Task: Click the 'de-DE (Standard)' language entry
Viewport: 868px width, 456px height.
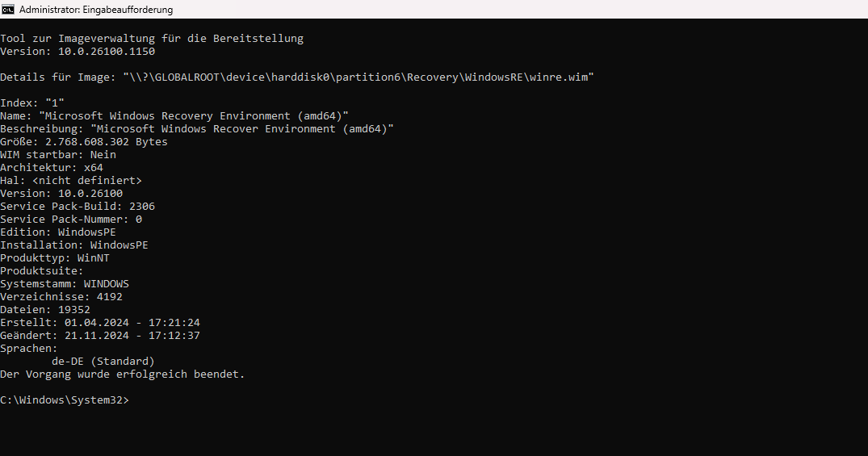Action: tap(103, 361)
